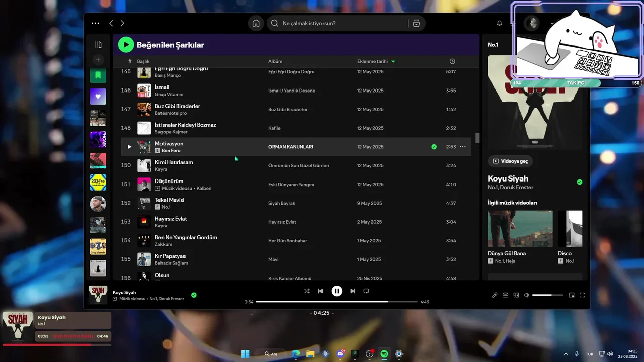Image resolution: width=644 pixels, height=362 pixels.
Task: Mute with the speaker volume icon
Action: (527, 295)
